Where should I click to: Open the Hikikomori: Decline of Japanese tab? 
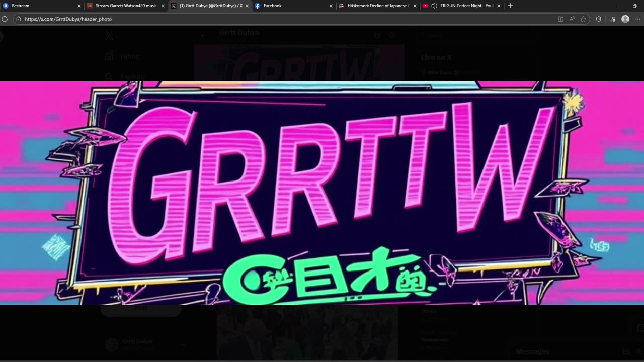[378, 6]
